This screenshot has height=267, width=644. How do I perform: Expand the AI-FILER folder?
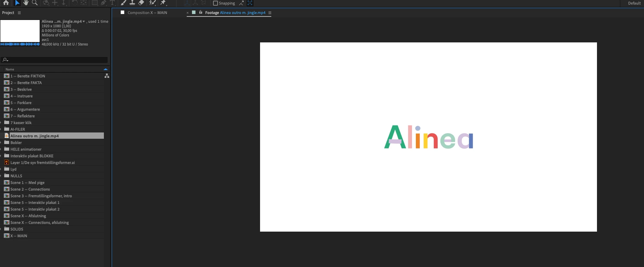pyautogui.click(x=1, y=129)
